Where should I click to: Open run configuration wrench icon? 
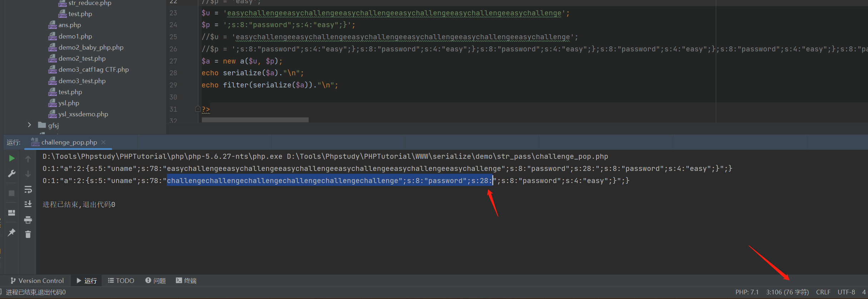(11, 174)
